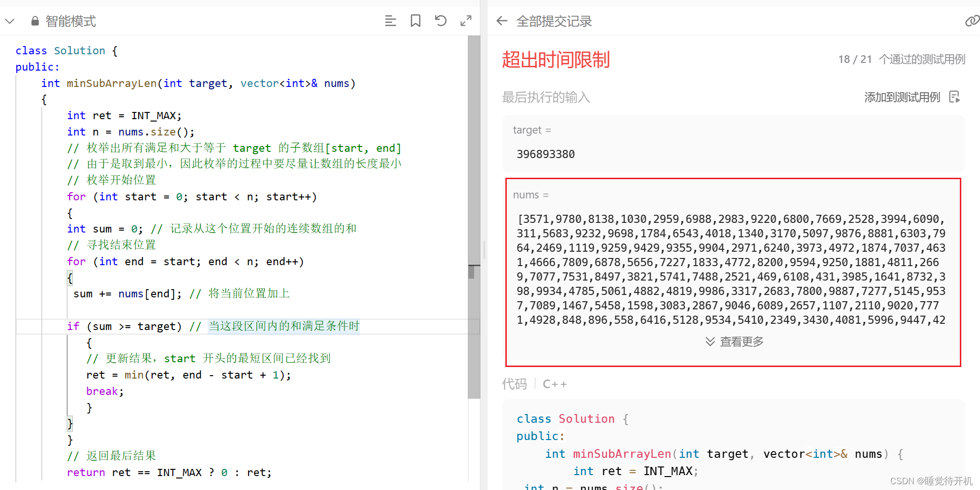Expand input with 查看更多
Image resolution: width=980 pixels, height=490 pixels.
click(734, 342)
